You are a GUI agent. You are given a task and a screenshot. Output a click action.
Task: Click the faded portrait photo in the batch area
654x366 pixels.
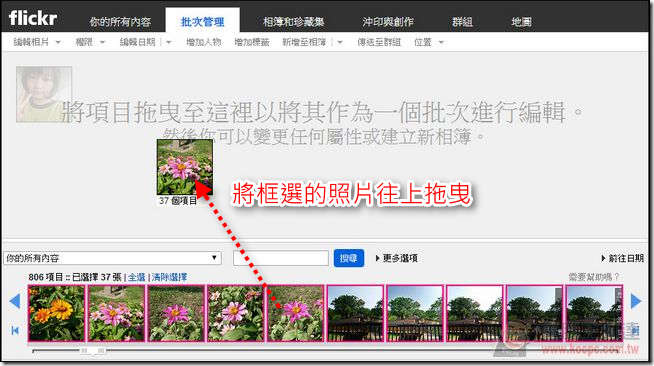click(x=44, y=94)
